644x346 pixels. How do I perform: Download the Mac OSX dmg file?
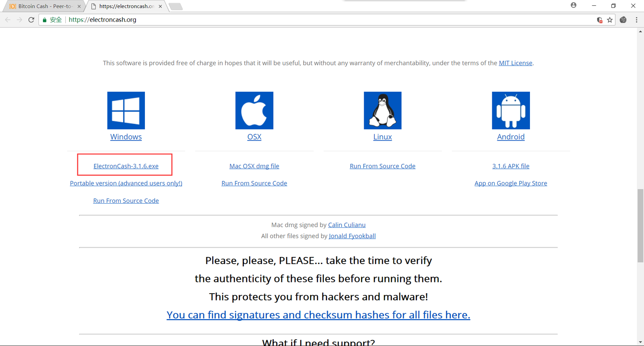pyautogui.click(x=254, y=166)
